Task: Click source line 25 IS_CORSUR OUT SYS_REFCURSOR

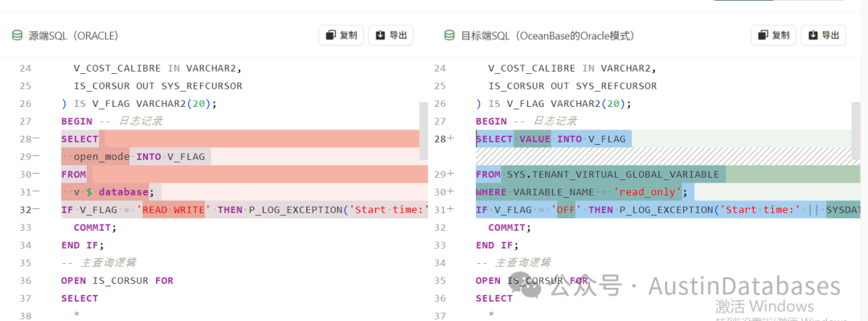Action: pyautogui.click(x=158, y=86)
